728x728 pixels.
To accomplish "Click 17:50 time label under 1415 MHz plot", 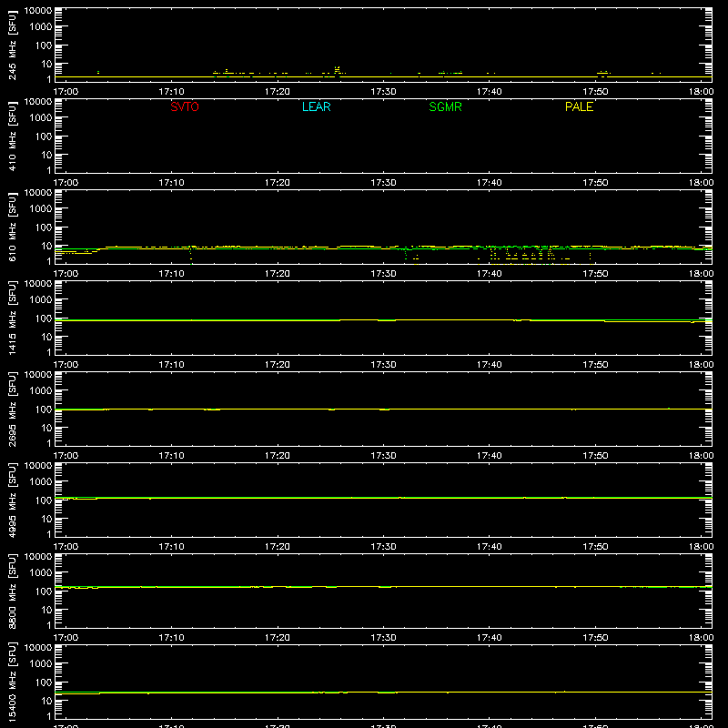I will 595,365.
